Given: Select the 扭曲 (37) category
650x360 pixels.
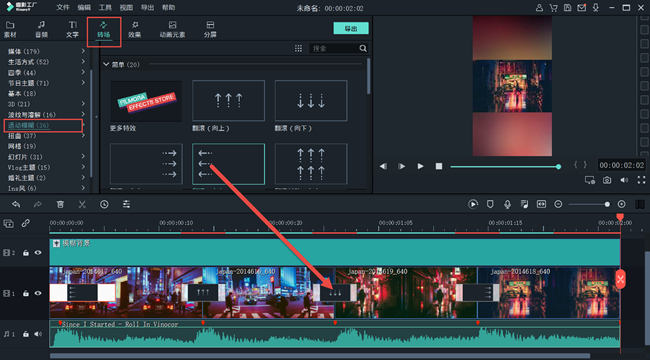Looking at the screenshot, I should [x=22, y=136].
